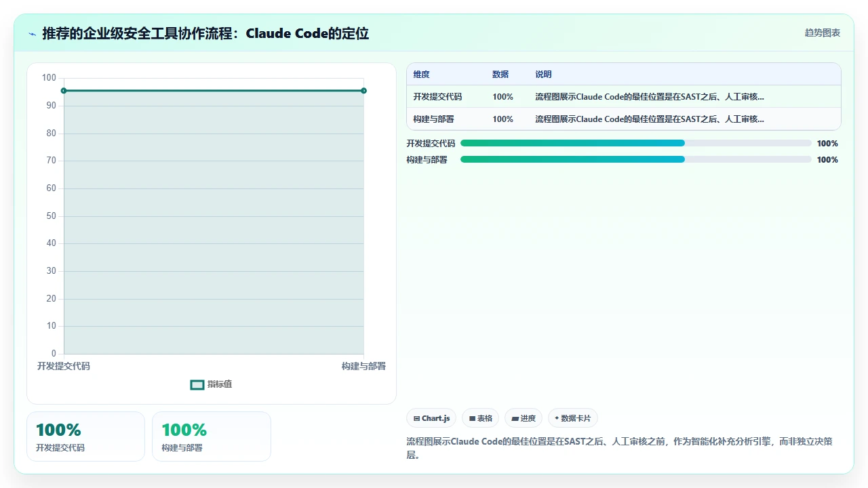Click the 100% label right of 构建与部署 bar

[827, 160]
